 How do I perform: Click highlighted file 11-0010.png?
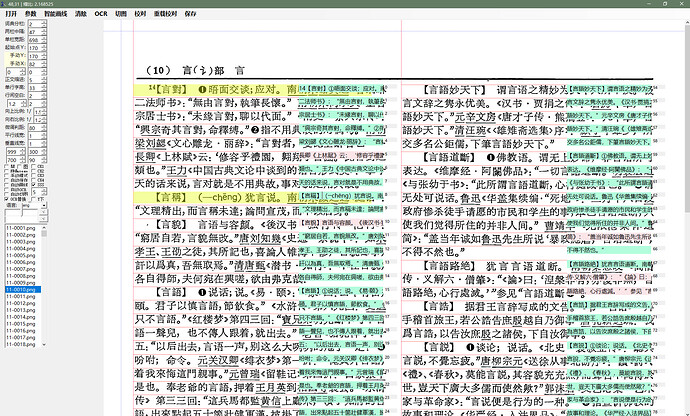[x=21, y=290]
